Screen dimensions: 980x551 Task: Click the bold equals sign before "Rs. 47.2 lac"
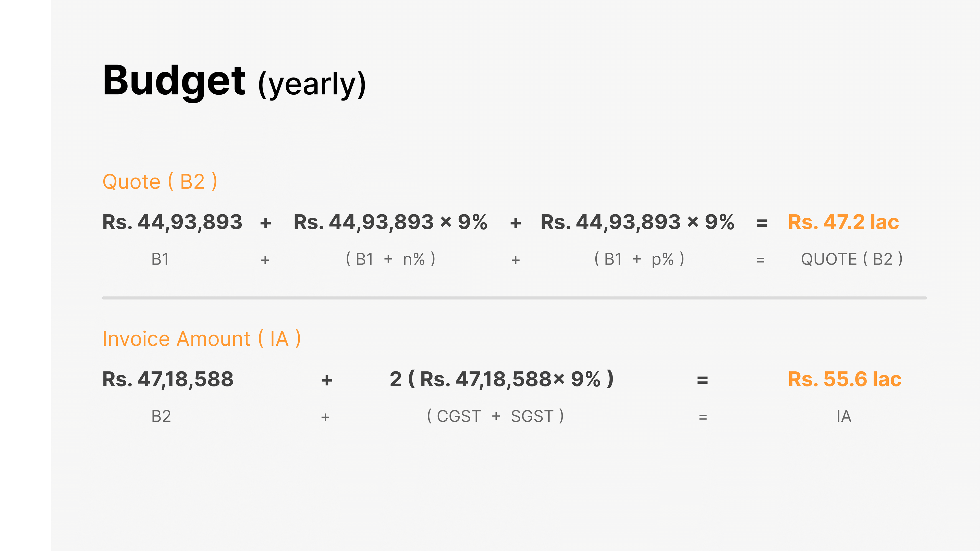coord(762,223)
